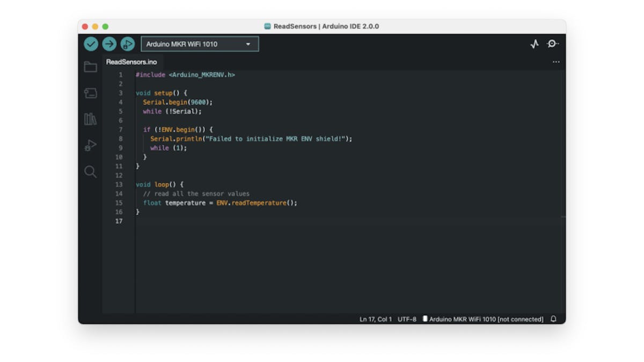Select the ReadSensors.ino tab

coord(131,62)
